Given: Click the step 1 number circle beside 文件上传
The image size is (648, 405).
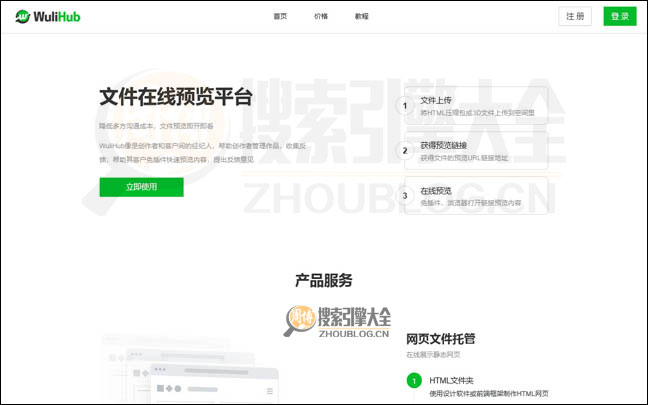Looking at the screenshot, I should tap(405, 106).
